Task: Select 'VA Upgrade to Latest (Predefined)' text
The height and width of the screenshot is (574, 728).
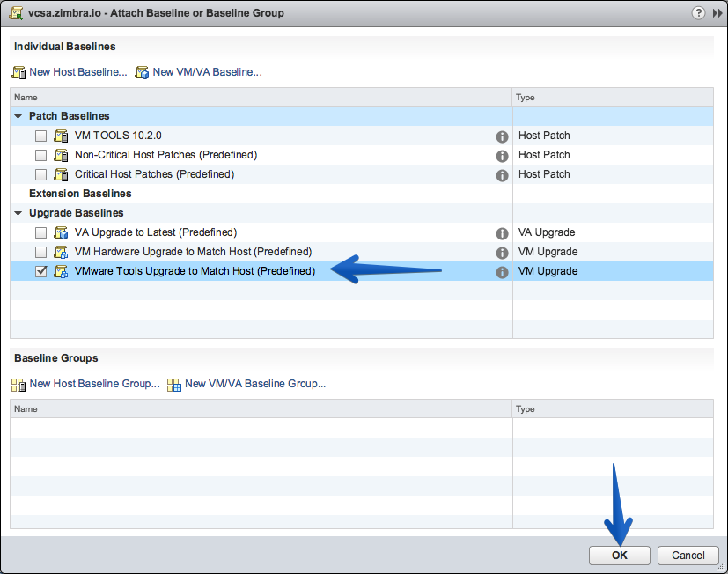Action: click(x=156, y=232)
